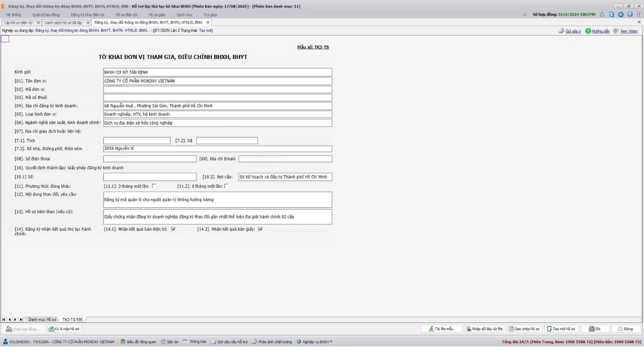Expand the Nghiệp vụ BHXH dropdown
644x362 pixels.
pos(315,342)
